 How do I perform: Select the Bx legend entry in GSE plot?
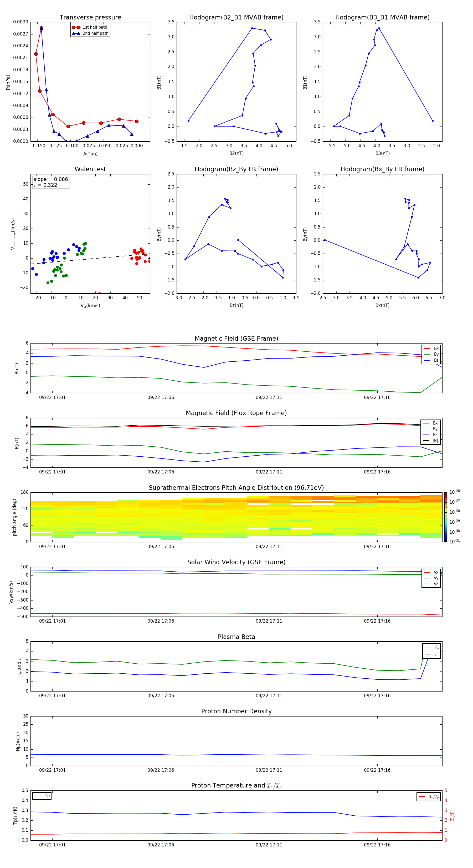tap(431, 349)
